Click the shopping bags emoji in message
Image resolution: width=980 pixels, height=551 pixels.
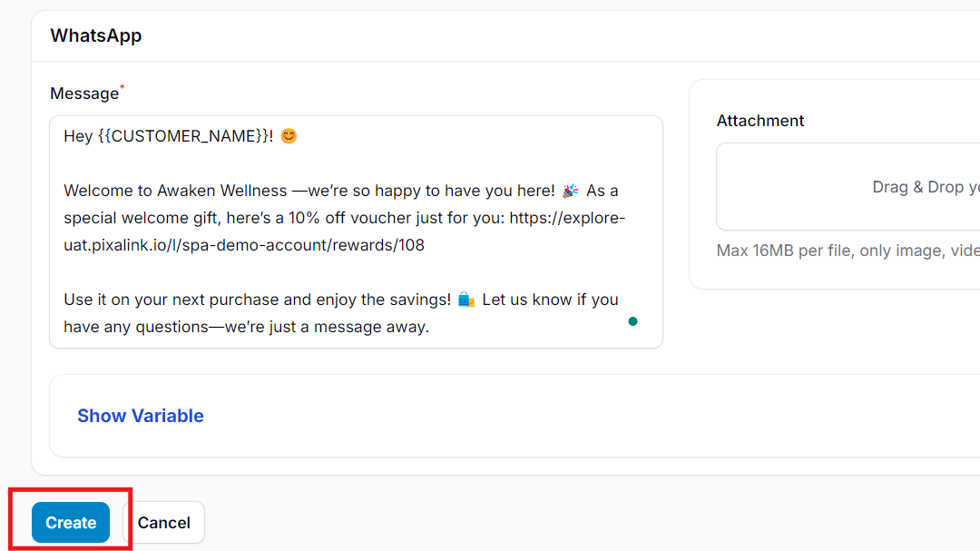(466, 300)
